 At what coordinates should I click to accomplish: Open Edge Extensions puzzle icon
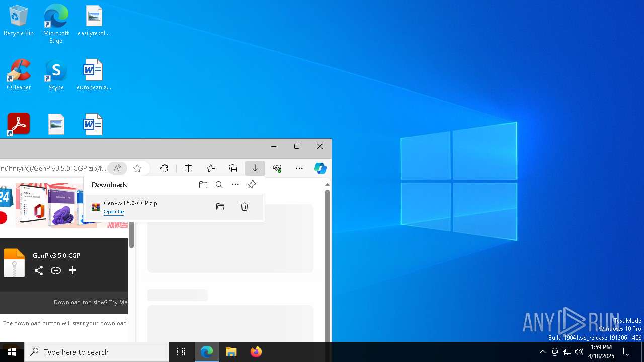[x=164, y=168]
